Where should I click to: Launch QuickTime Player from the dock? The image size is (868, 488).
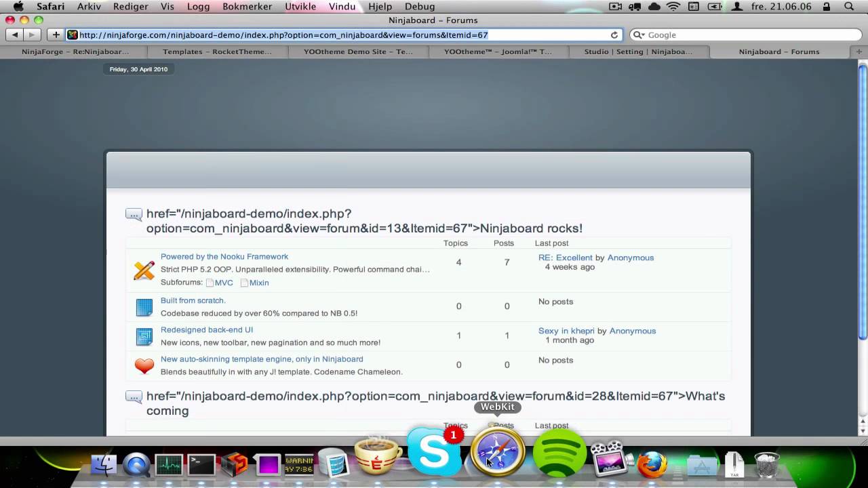click(136, 465)
